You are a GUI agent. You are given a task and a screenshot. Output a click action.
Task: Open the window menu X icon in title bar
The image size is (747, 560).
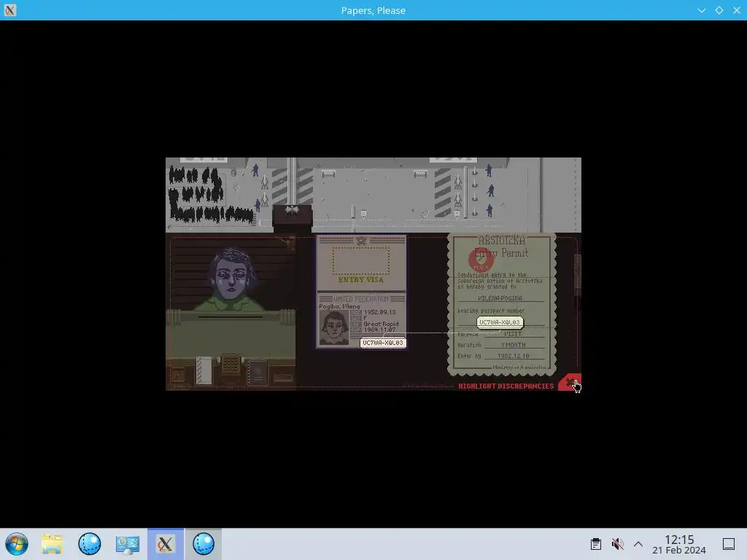tap(10, 10)
